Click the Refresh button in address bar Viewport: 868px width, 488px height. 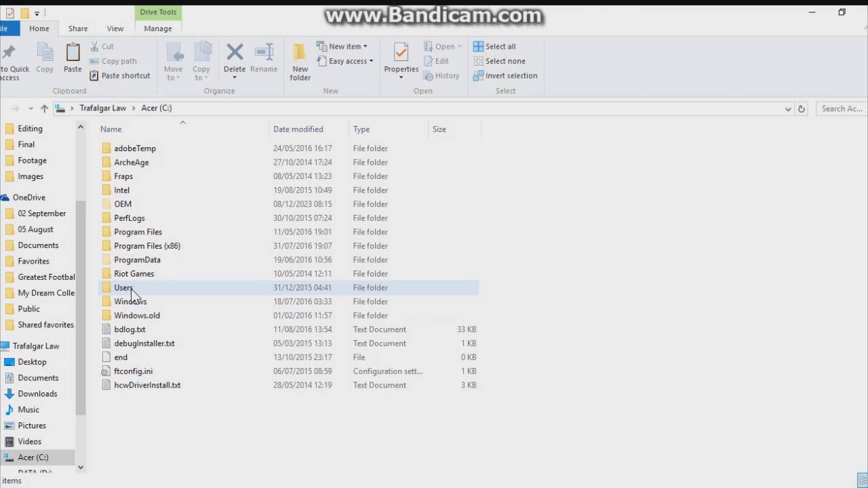coord(801,108)
